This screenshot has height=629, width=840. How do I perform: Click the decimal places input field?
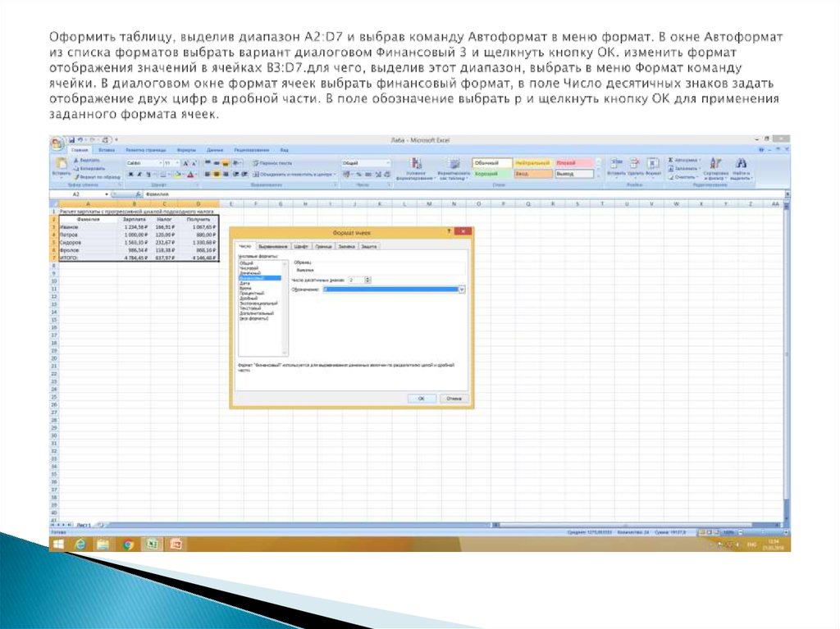356,280
